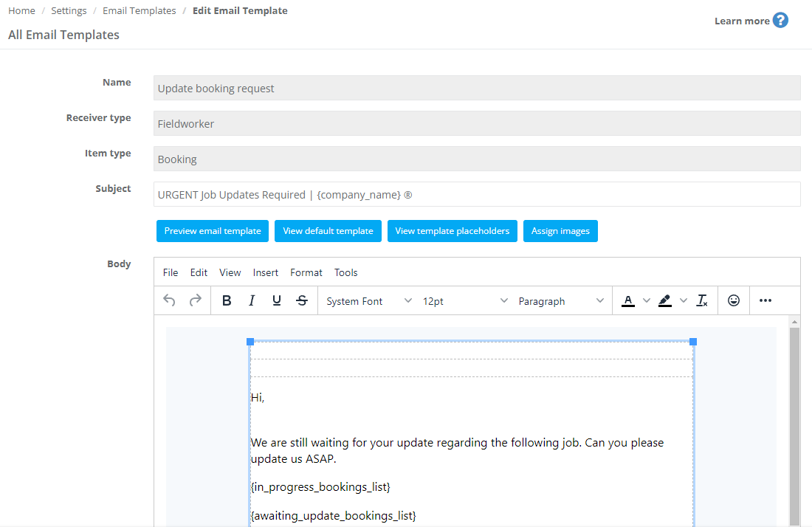This screenshot has height=527, width=812.
Task: Expand the text color chevron menu
Action: tap(647, 300)
